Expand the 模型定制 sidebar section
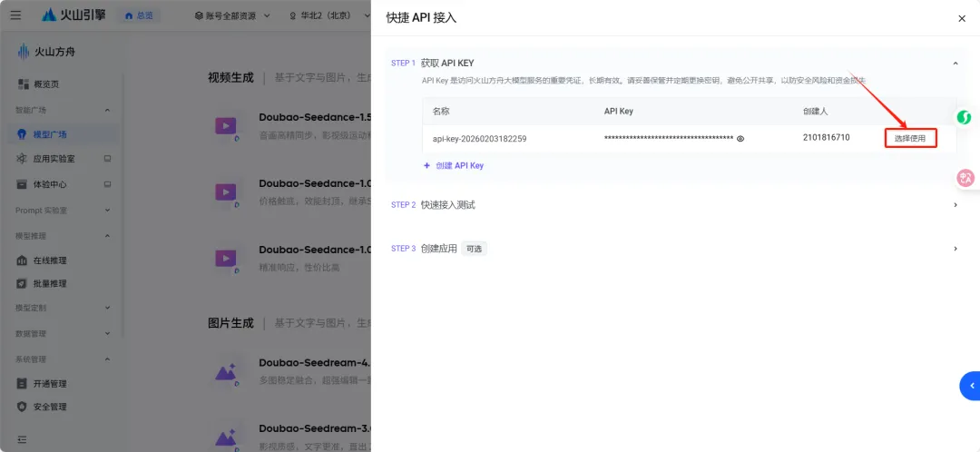This screenshot has width=980, height=452. tap(107, 308)
